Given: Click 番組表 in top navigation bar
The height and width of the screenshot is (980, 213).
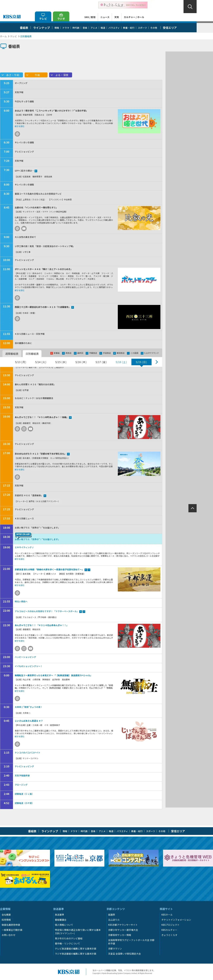Looking at the screenshot, I should click(24, 28).
